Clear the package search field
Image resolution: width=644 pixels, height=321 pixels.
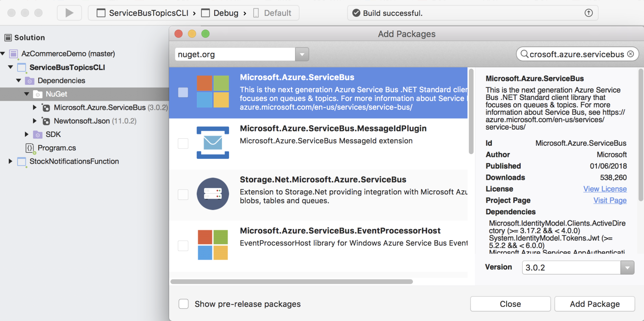[630, 54]
